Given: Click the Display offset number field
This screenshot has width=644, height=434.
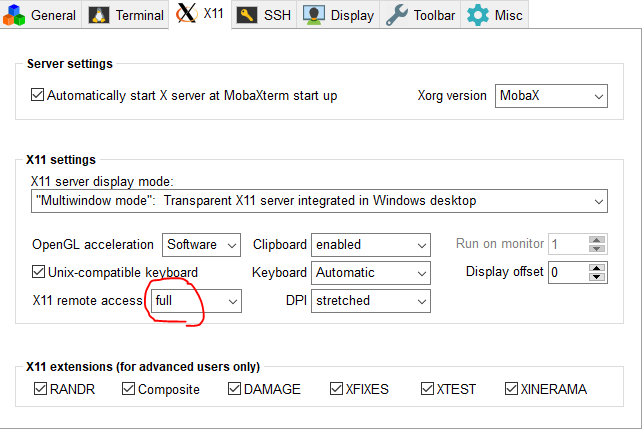Looking at the screenshot, I should [x=568, y=273].
